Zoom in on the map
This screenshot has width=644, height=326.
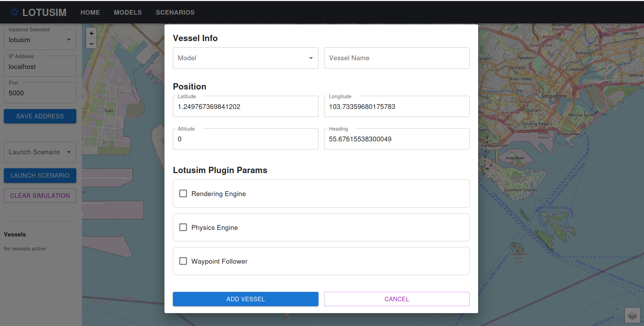[x=91, y=33]
